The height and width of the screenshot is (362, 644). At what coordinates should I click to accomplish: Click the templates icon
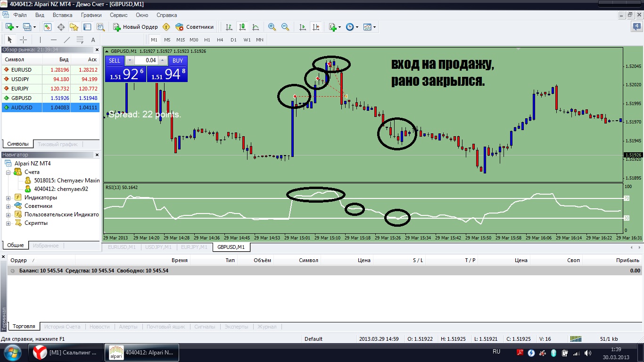tap(367, 27)
